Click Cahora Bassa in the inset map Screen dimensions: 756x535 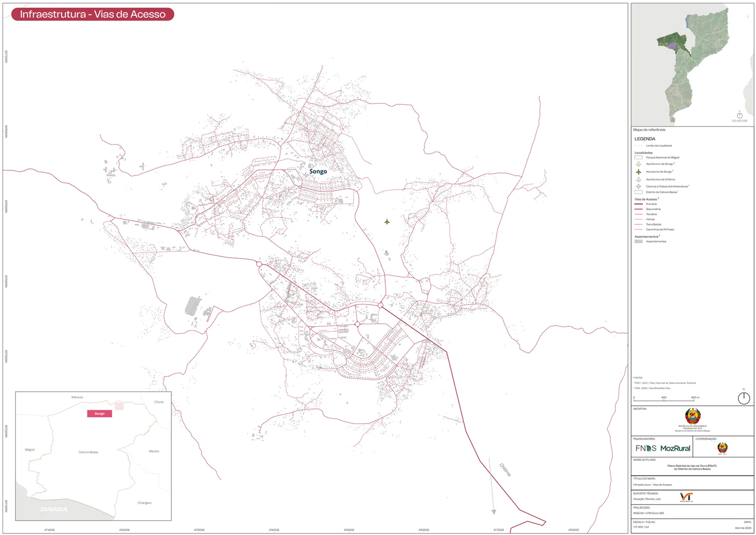88,452
